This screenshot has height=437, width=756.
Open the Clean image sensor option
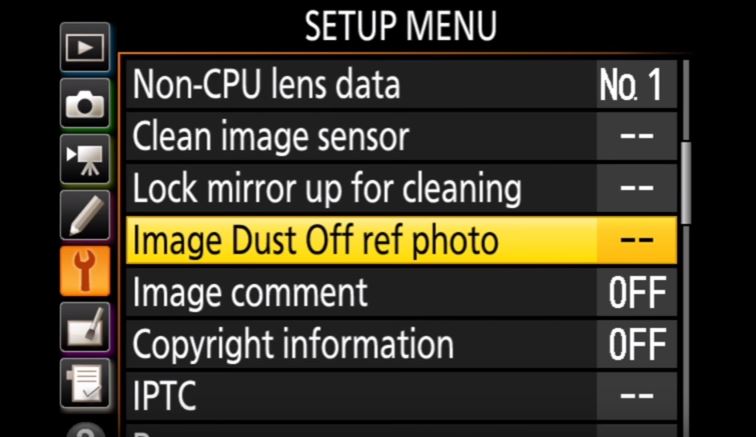pyautogui.click(x=270, y=137)
